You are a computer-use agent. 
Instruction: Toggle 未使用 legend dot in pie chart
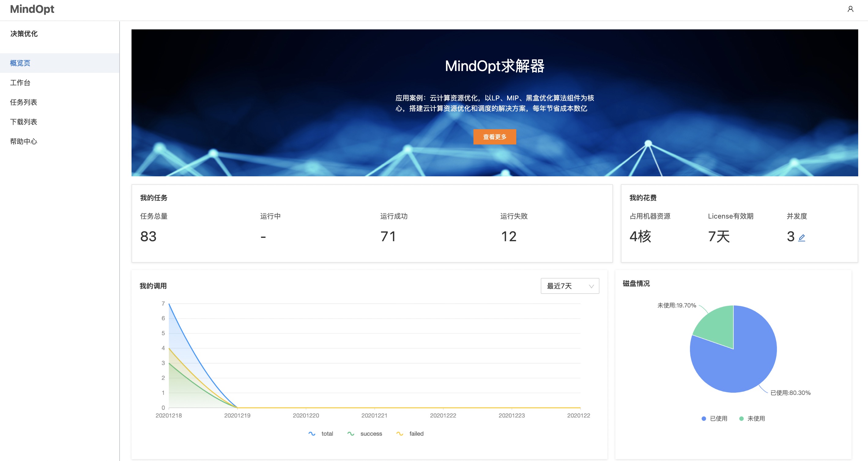[x=741, y=418]
